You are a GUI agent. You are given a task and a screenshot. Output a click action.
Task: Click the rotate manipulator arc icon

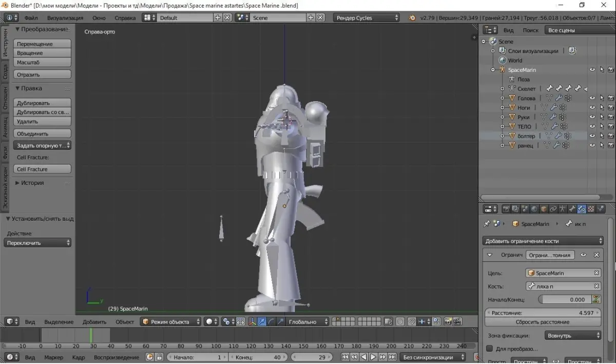pyautogui.click(x=271, y=321)
